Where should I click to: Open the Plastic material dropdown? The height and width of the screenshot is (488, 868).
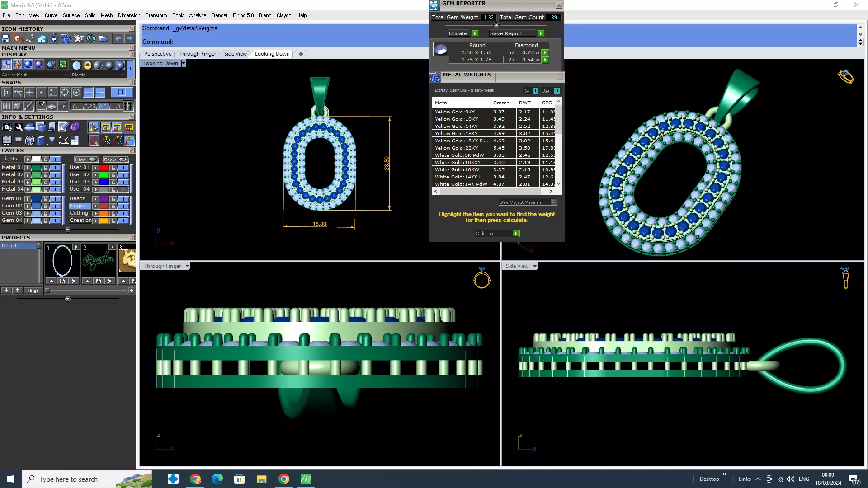point(122,75)
